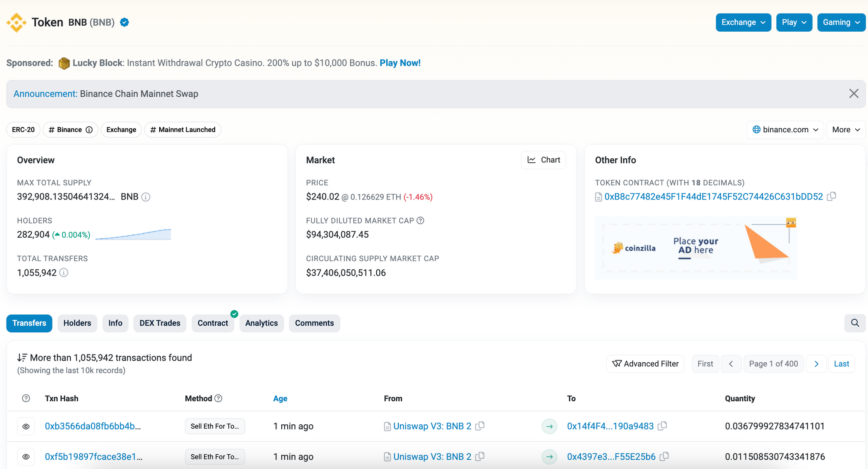Open the Advanced Filter button
The height and width of the screenshot is (469, 868).
645,364
